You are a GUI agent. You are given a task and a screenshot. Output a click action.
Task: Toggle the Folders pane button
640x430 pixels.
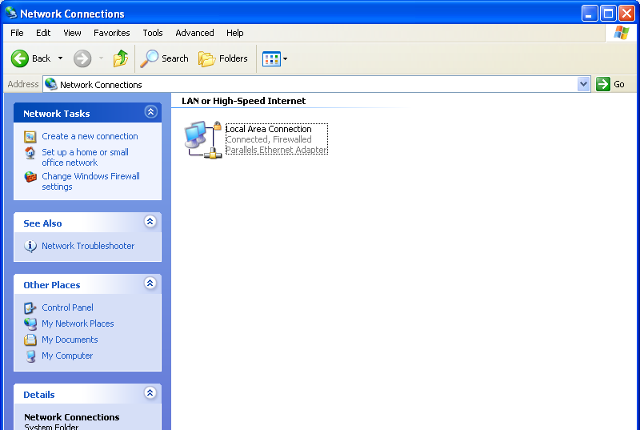[223, 58]
